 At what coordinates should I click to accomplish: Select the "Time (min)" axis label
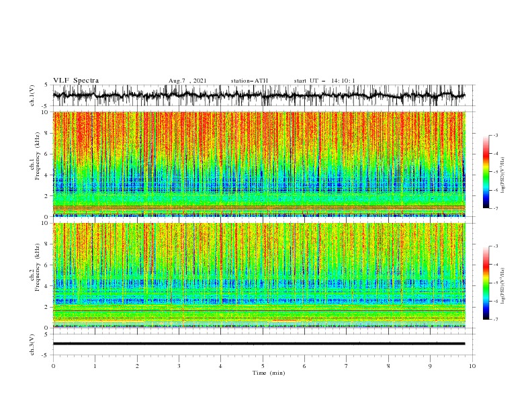(x=269, y=373)
